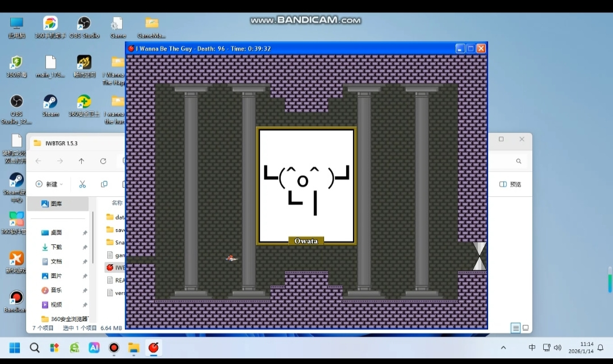Select the Steam desktop shortcut
The width and height of the screenshot is (613, 364).
pos(51,106)
